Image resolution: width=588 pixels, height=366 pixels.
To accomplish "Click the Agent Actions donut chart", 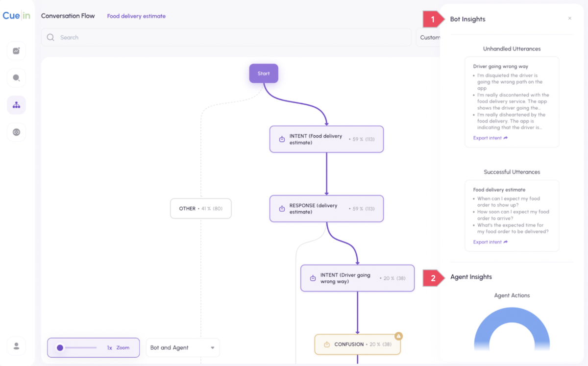I will coord(512,329).
